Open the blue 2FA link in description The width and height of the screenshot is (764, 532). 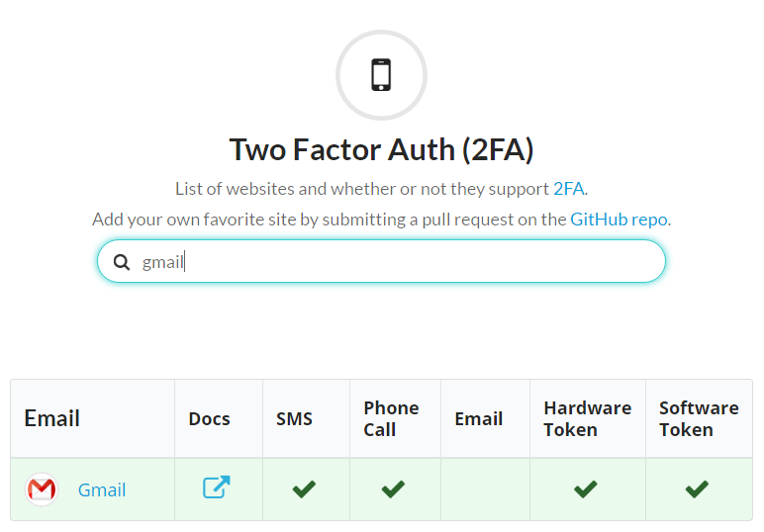569,188
